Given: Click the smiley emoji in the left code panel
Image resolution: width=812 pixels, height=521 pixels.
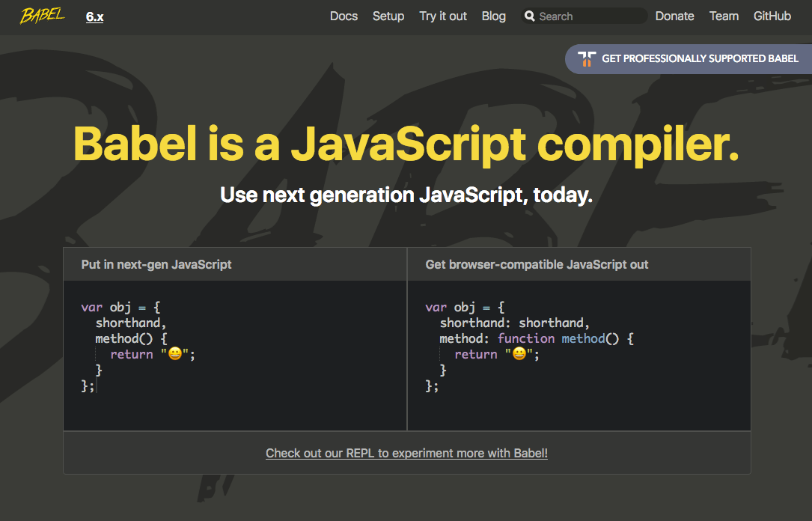Looking at the screenshot, I should point(176,353).
